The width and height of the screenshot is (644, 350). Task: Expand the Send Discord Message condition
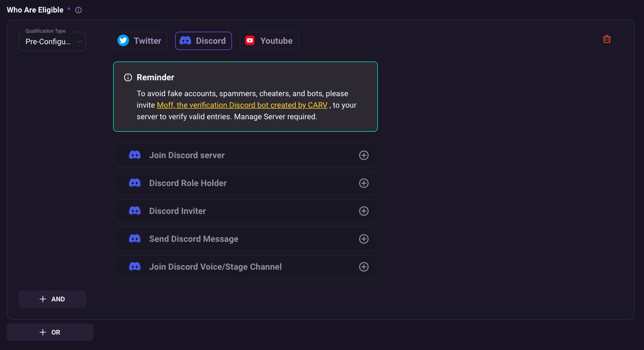coord(364,238)
